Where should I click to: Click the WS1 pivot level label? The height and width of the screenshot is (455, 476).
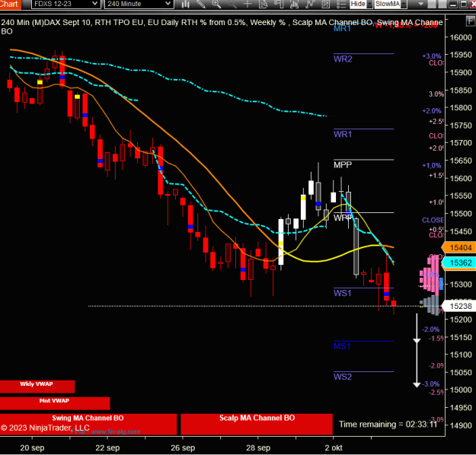click(x=343, y=293)
